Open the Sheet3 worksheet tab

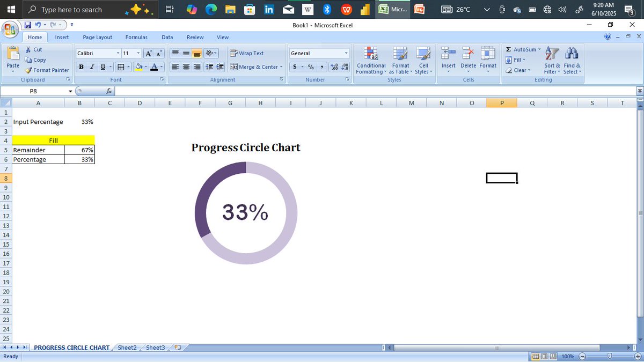click(x=156, y=348)
